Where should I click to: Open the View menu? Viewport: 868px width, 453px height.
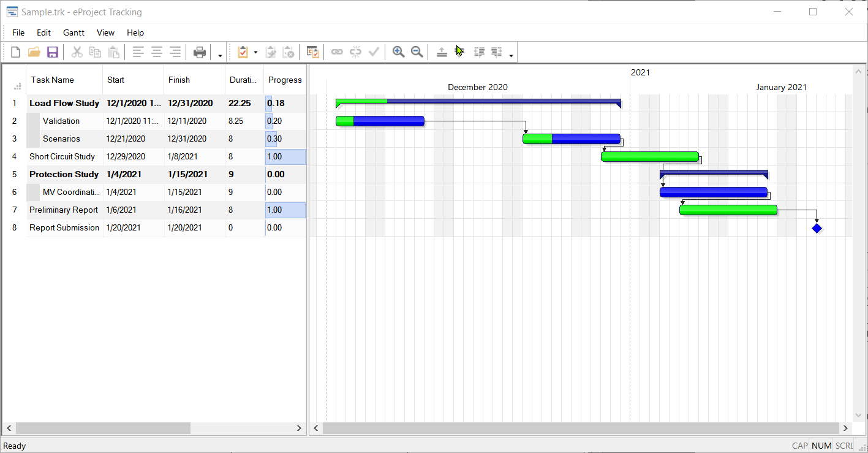[x=105, y=32]
